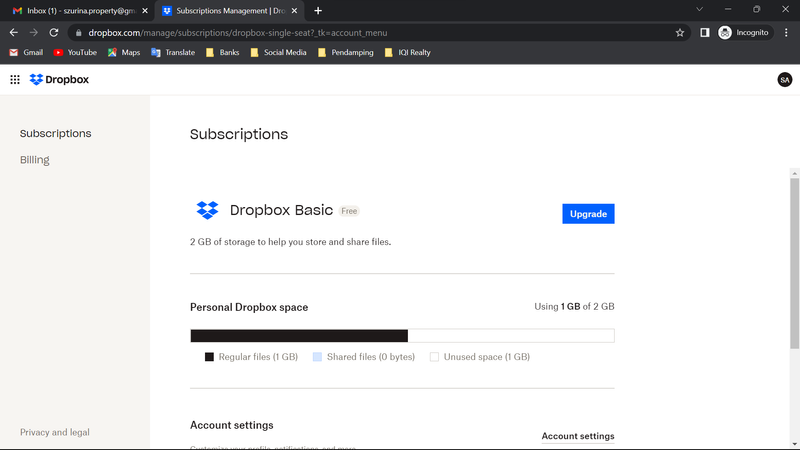Close the Subscriptions Management tab
This screenshot has height=450, width=800.
click(294, 11)
